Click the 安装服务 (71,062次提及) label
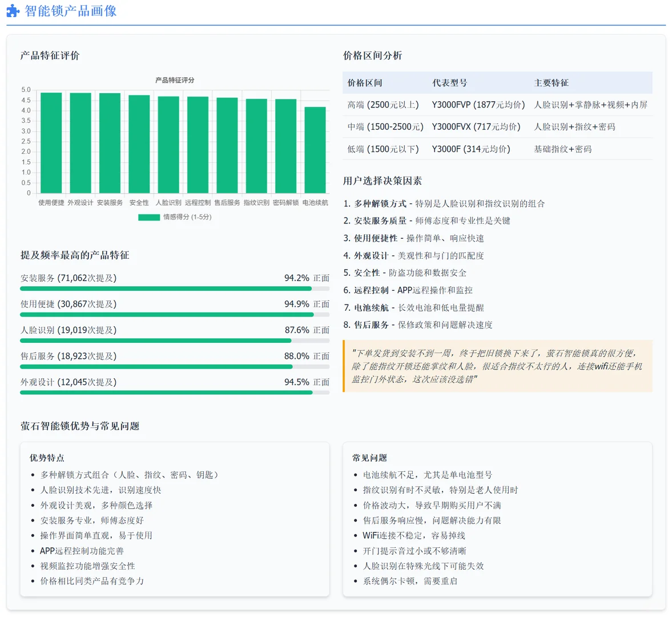 pos(69,278)
